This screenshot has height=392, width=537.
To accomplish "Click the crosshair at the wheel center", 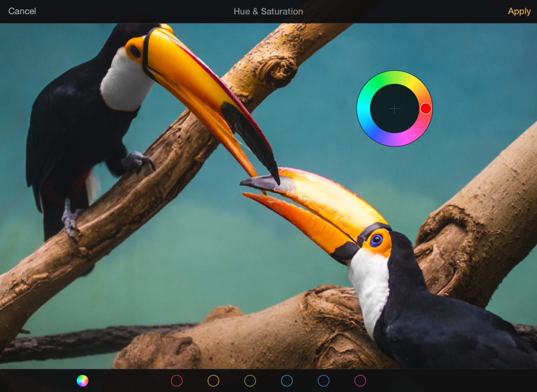I will coord(394,109).
